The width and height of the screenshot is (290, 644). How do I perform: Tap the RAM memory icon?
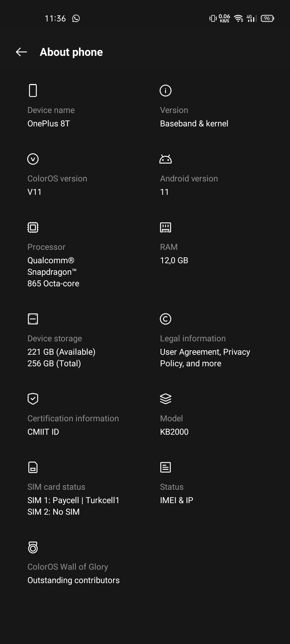coord(165,227)
